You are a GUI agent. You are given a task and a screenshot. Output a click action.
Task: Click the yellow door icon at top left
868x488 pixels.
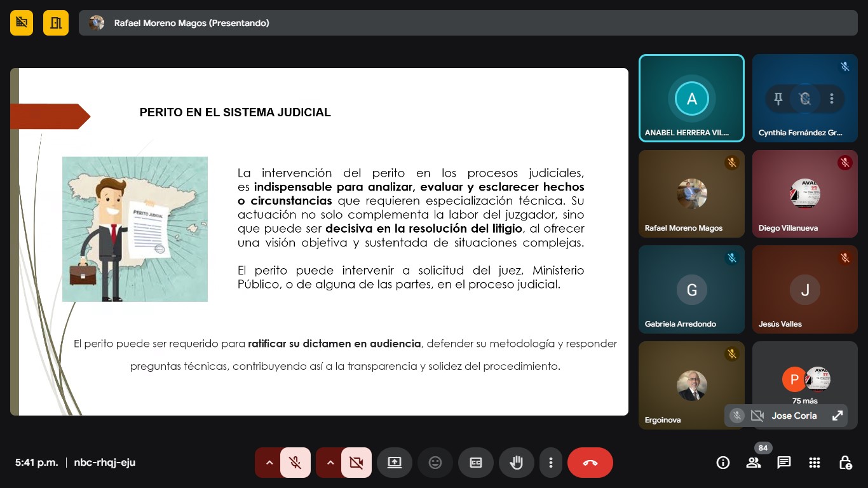click(56, 23)
